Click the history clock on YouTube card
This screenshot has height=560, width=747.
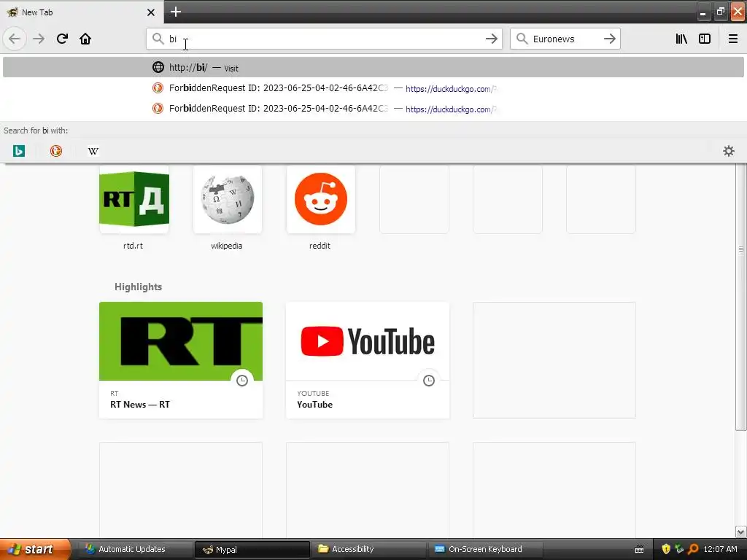pyautogui.click(x=429, y=381)
